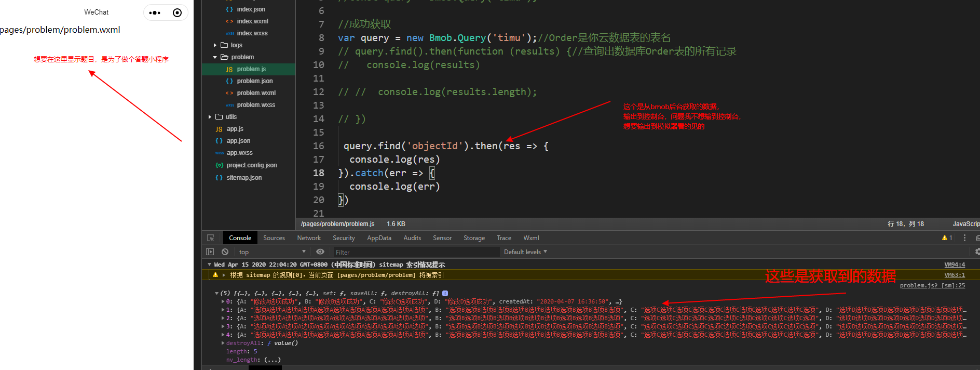The height and width of the screenshot is (370, 980).
Task: Click the simulator's circular close capsule button
Action: pos(177,12)
